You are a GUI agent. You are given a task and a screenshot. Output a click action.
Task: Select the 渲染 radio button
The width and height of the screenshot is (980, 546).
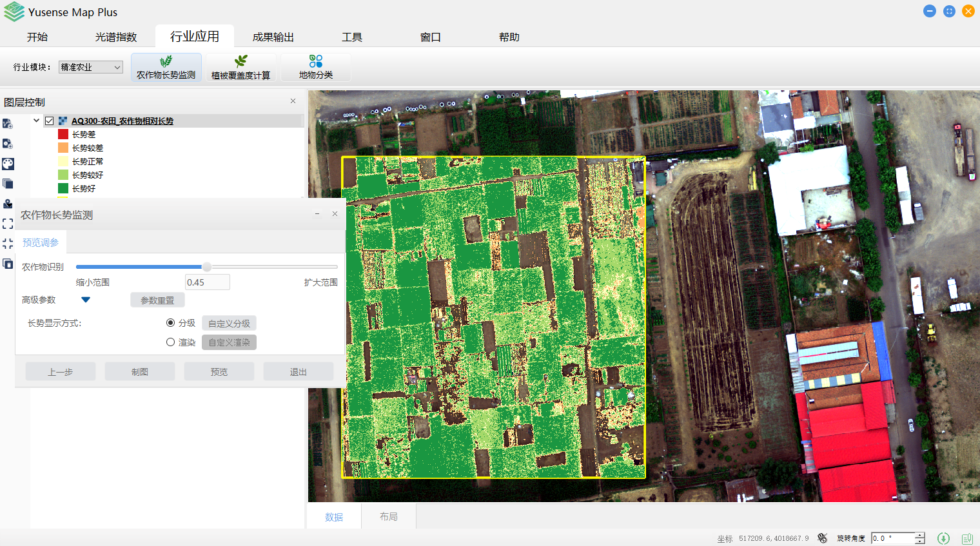171,342
